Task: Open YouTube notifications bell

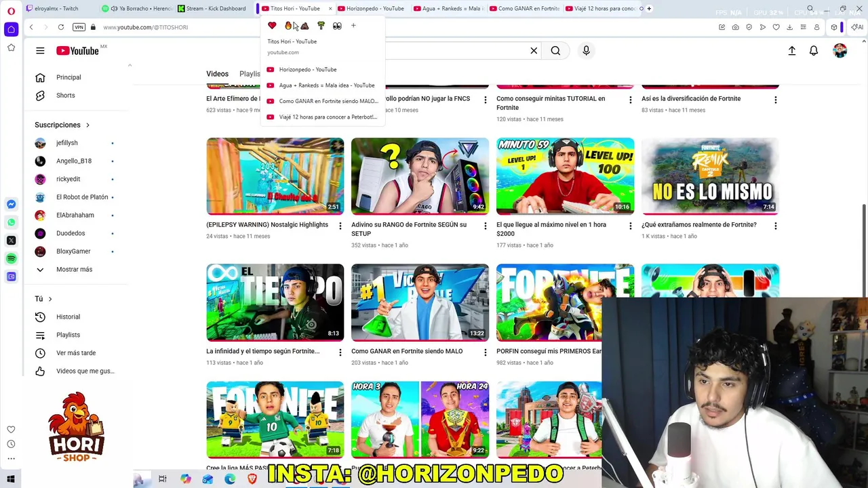Action: click(814, 51)
